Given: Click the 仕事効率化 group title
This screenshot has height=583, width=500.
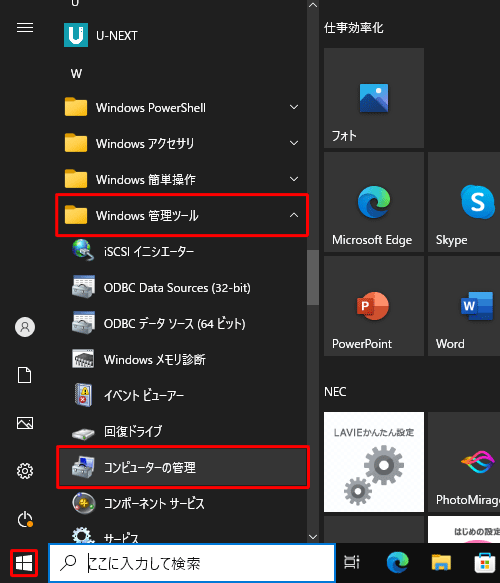Looking at the screenshot, I should click(x=353, y=28).
